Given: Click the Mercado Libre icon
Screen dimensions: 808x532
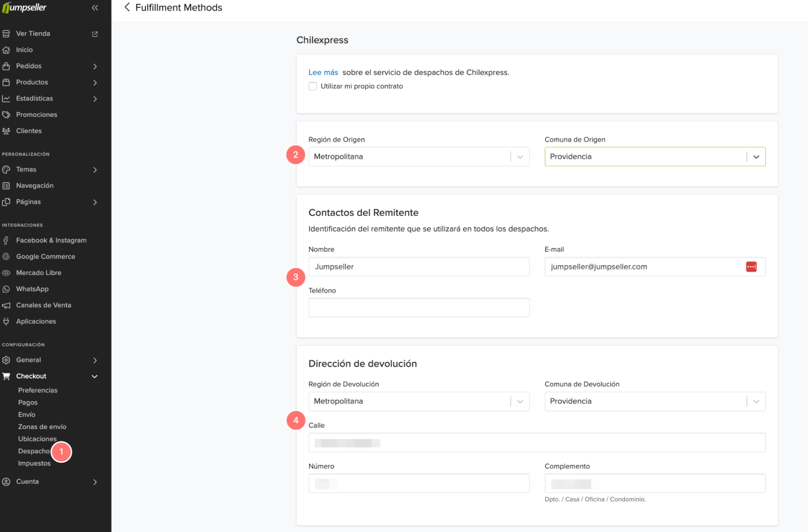Looking at the screenshot, I should (6, 273).
